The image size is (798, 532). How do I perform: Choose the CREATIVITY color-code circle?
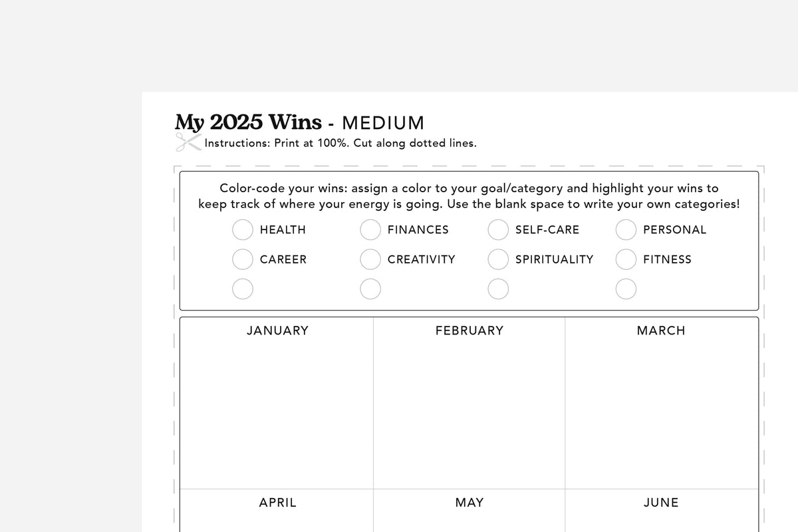click(x=370, y=259)
